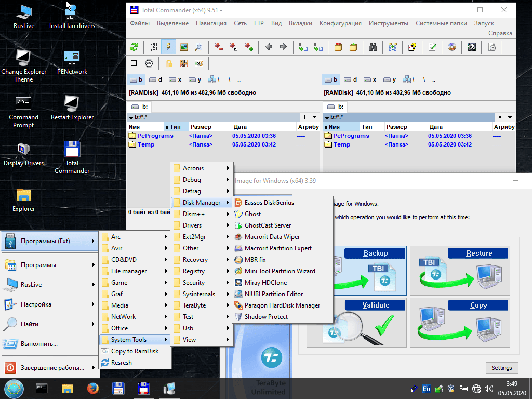Expand the TeraByte submenu folder
Image resolution: width=532 pixels, height=399 pixels.
(x=202, y=305)
